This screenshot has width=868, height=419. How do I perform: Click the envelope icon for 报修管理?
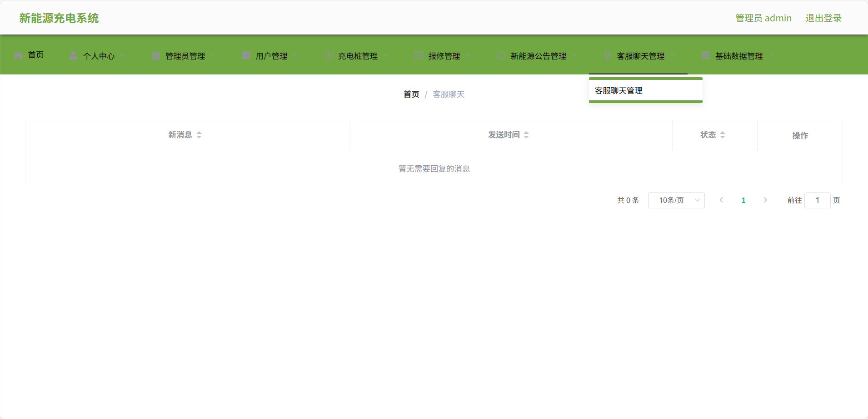click(419, 55)
